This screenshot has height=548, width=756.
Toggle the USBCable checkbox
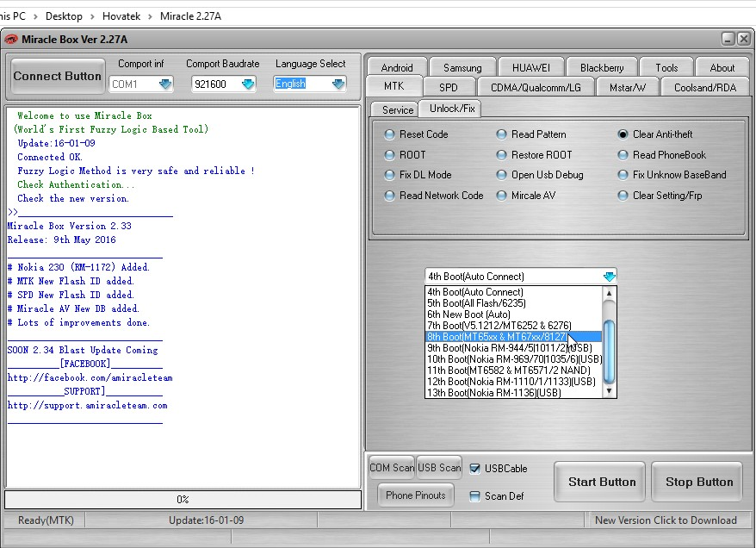[x=475, y=469]
